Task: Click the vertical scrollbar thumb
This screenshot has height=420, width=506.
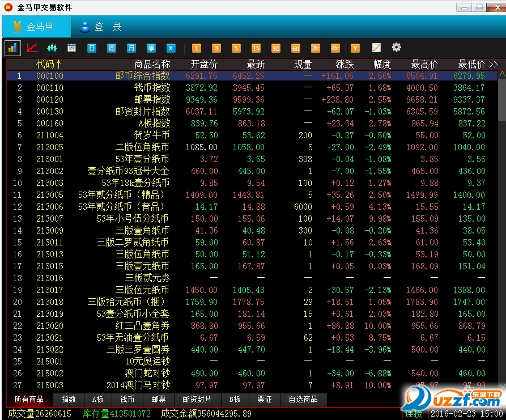Action: pos(502,100)
